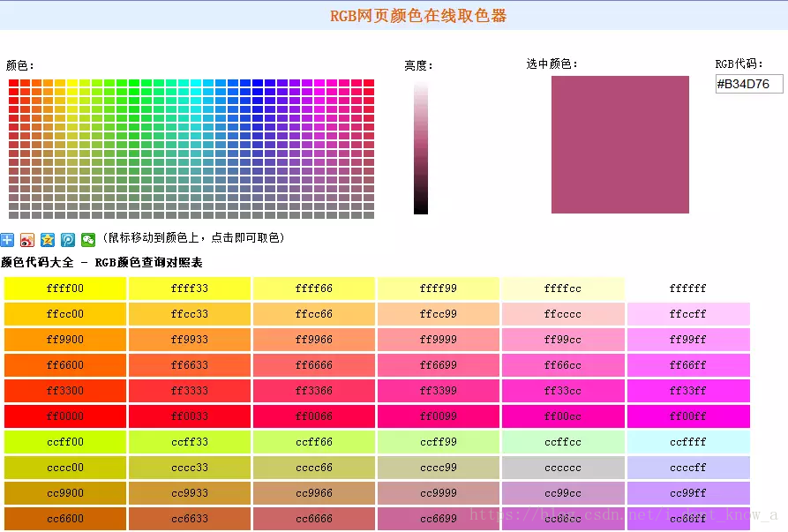The image size is (788, 532).
Task: Click the ff6633 color cell
Action: coord(190,365)
